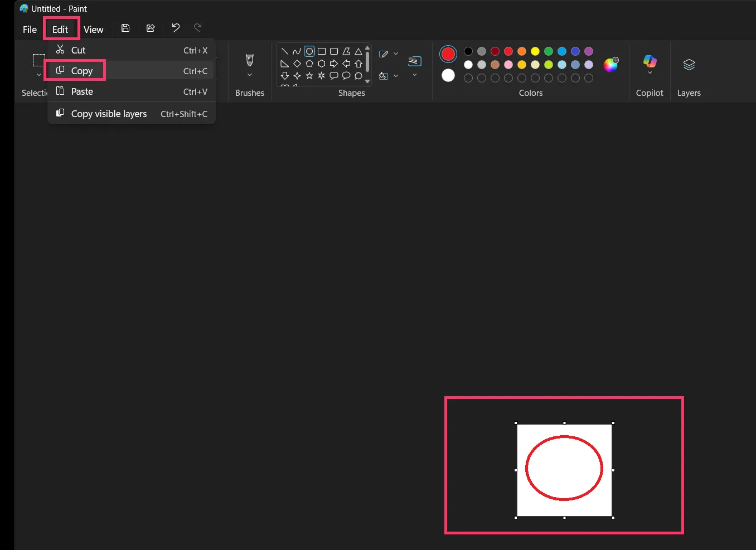Click the Redo arrow icon
Image resolution: width=756 pixels, height=550 pixels.
(x=197, y=28)
